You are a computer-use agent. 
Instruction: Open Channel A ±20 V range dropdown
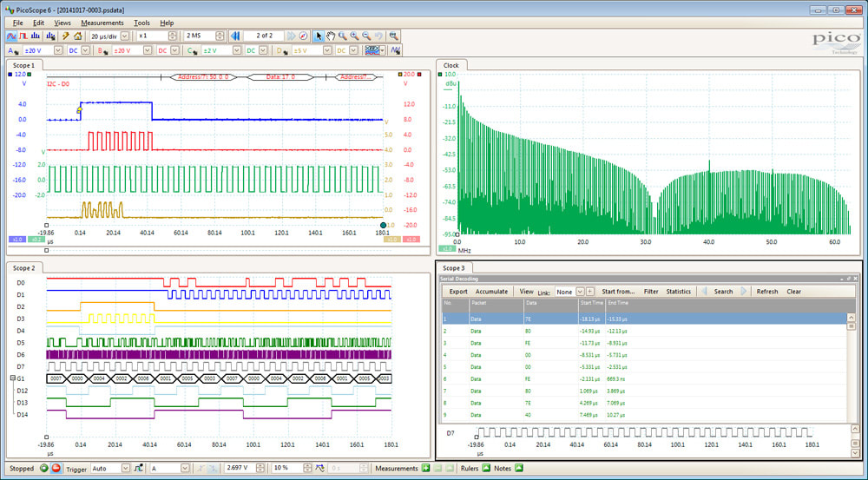(x=59, y=50)
